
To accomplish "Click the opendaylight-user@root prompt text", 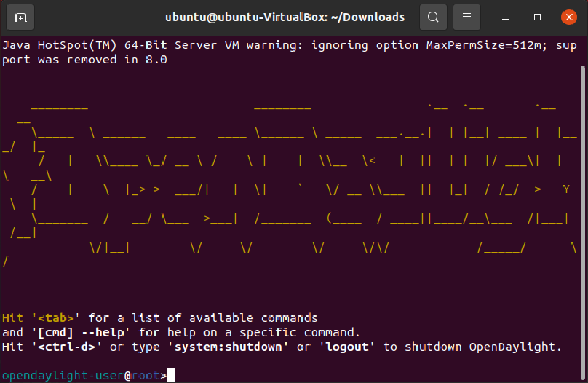I will [x=84, y=375].
